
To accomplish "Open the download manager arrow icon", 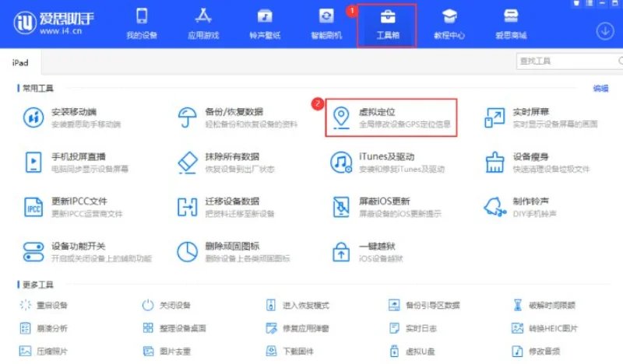I will coord(605,30).
